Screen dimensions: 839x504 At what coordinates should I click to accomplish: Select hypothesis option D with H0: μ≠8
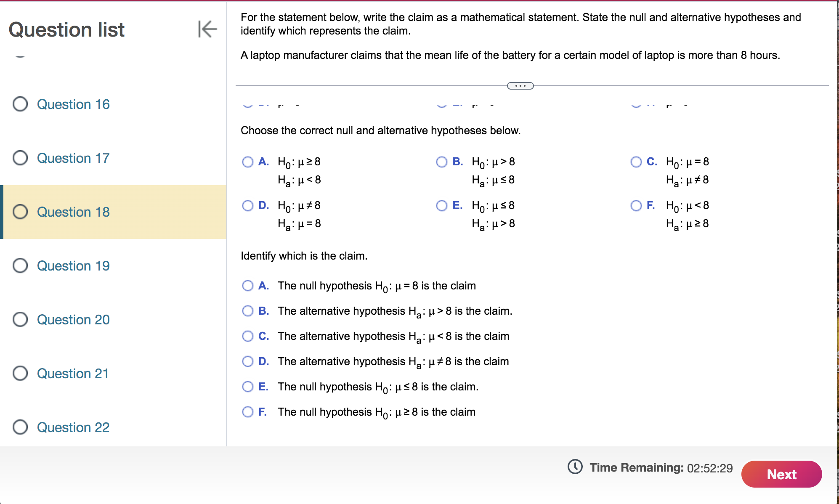[x=248, y=206]
